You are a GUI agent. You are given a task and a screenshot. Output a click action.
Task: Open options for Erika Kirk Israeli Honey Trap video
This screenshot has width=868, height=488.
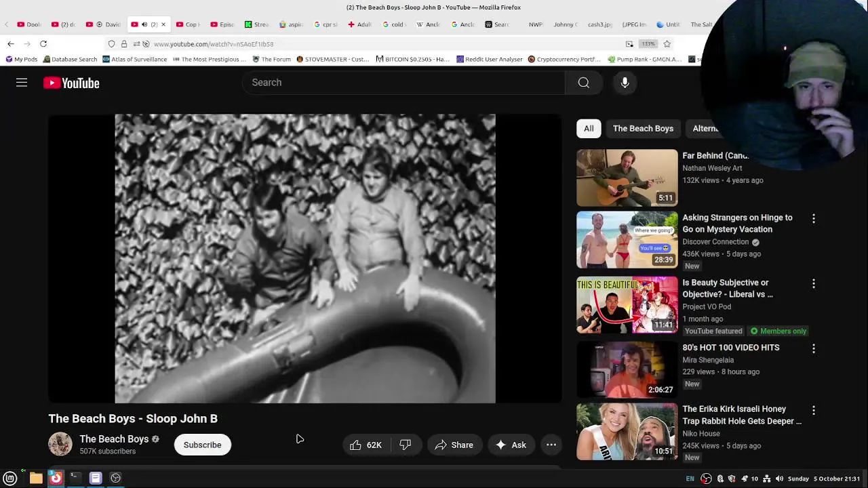coord(814,410)
